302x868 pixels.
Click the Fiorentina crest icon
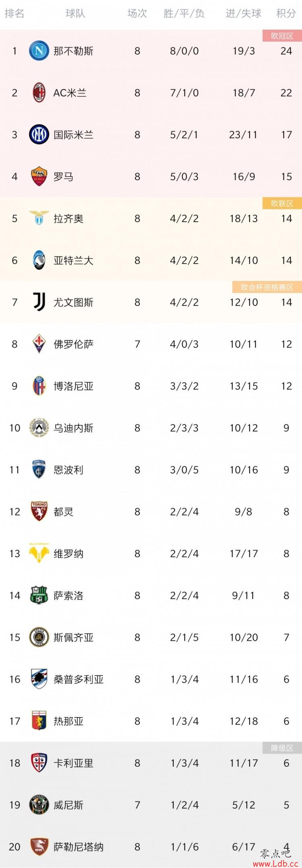39,344
